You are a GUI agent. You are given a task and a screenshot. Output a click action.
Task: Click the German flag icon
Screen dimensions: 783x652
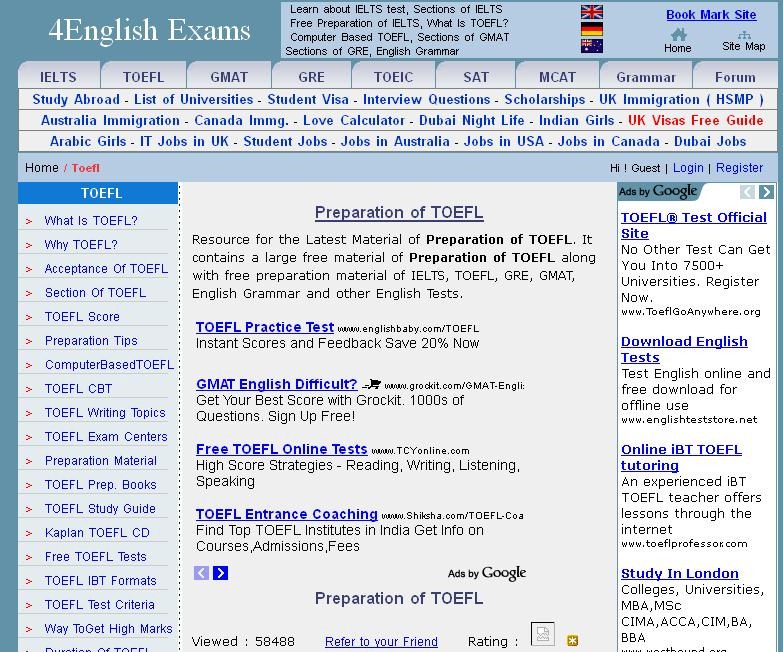pos(591,30)
